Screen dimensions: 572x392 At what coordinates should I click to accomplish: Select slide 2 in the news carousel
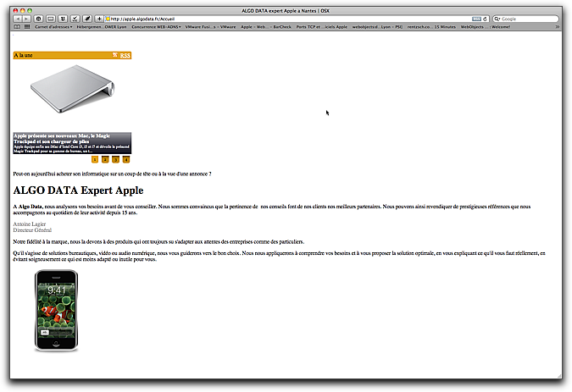point(105,159)
